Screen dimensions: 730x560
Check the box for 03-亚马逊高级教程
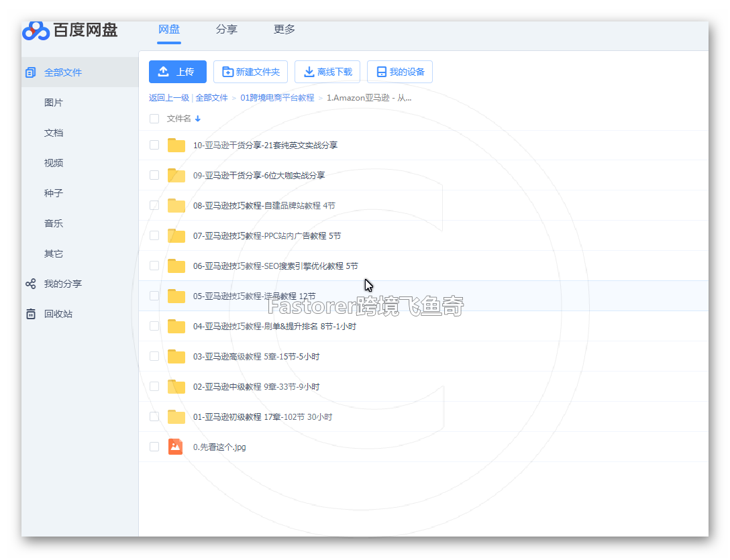coord(154,356)
